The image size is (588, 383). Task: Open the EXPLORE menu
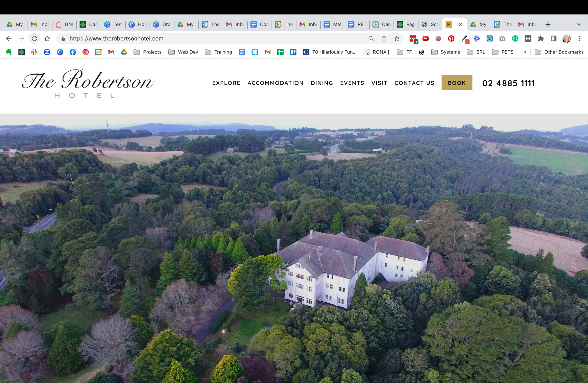click(226, 83)
